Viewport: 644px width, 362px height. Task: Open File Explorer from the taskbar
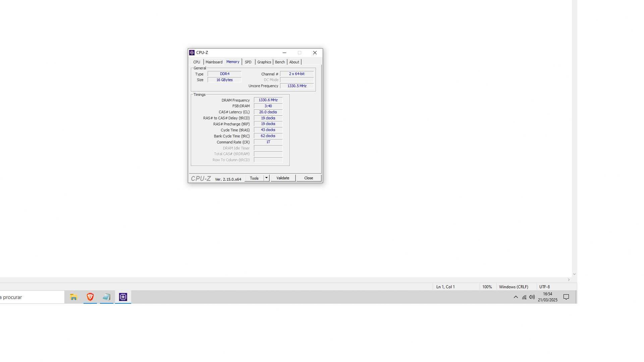tap(73, 297)
